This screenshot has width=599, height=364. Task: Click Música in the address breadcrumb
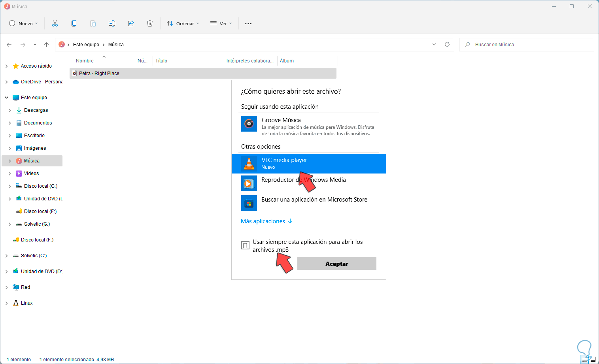tap(116, 45)
